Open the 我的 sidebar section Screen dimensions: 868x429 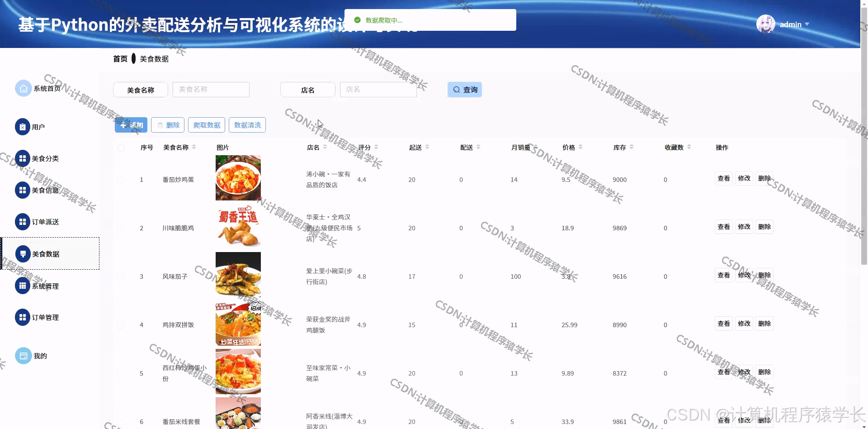click(x=23, y=356)
